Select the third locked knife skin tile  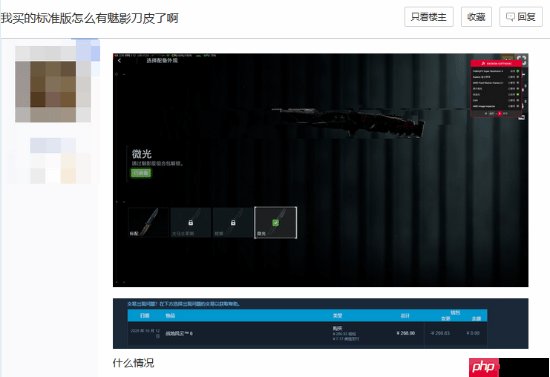tap(233, 223)
